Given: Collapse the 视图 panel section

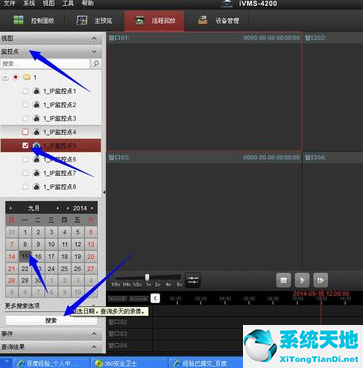Looking at the screenshot, I should point(94,39).
